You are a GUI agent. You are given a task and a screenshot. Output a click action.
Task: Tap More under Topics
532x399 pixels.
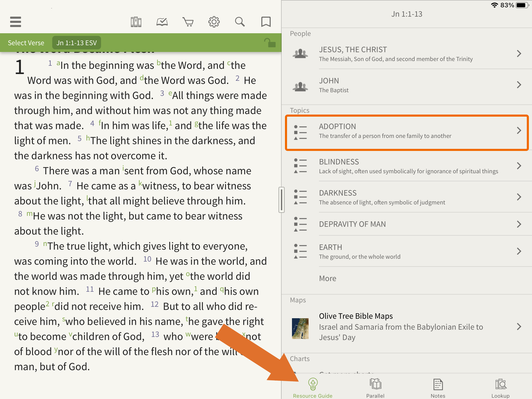click(328, 278)
